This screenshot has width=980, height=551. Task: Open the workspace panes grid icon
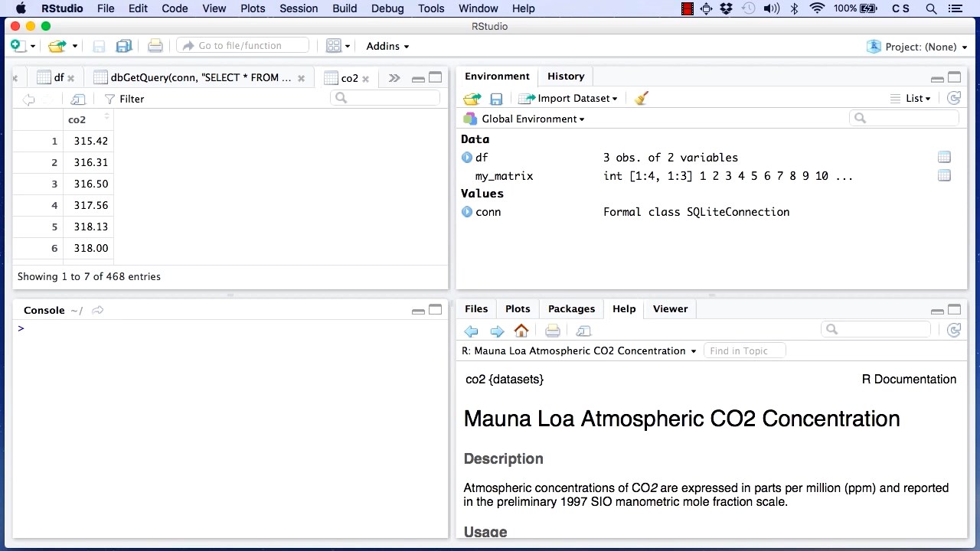coord(333,46)
